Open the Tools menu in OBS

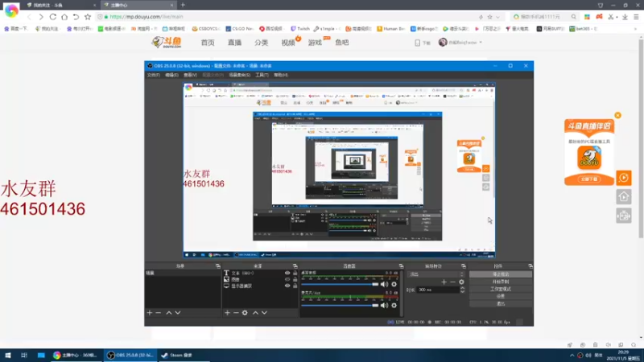262,75
